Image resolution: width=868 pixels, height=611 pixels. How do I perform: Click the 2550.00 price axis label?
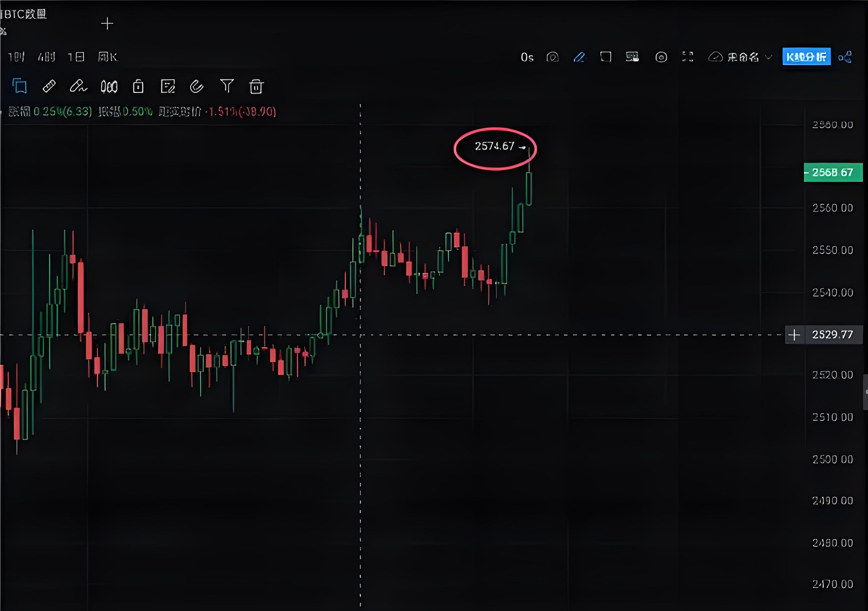[833, 250]
